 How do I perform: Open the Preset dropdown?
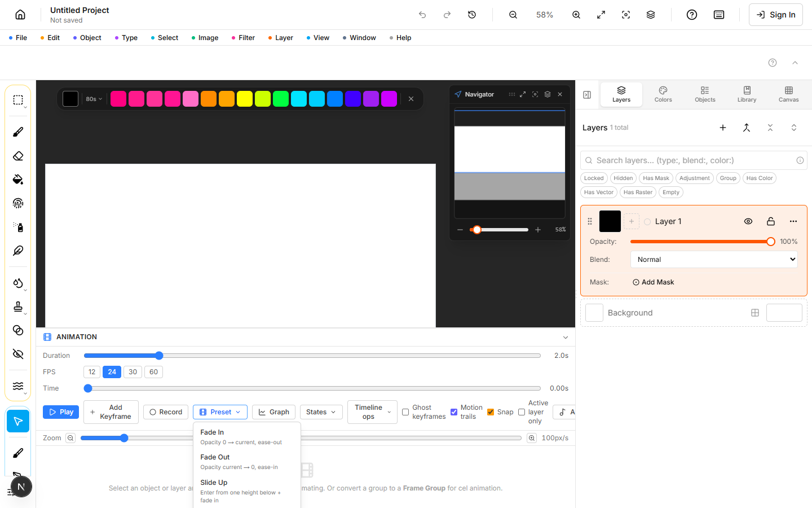pos(220,412)
